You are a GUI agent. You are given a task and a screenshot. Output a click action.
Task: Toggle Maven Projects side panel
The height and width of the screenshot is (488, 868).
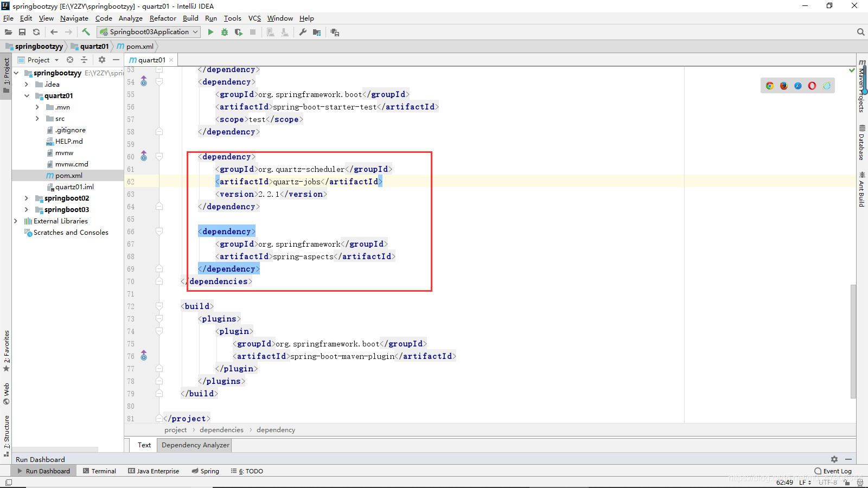(862, 86)
